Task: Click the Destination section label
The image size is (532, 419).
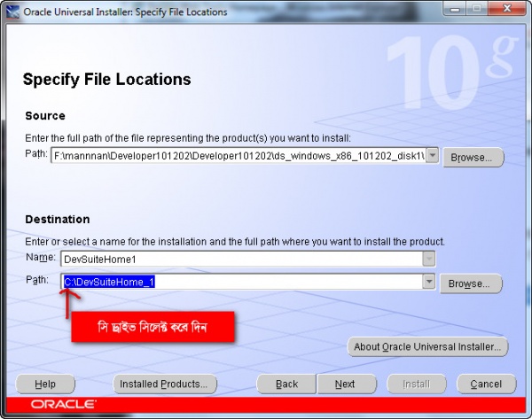Action: [58, 219]
